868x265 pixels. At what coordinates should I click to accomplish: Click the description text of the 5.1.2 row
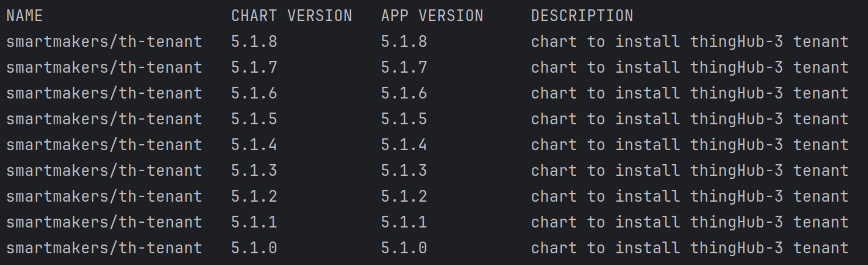689,196
